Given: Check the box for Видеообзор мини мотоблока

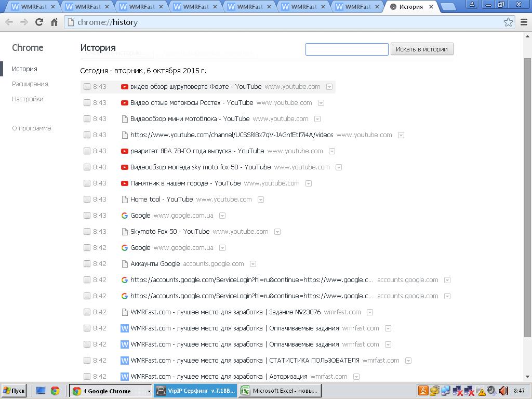Looking at the screenshot, I should 87,119.
